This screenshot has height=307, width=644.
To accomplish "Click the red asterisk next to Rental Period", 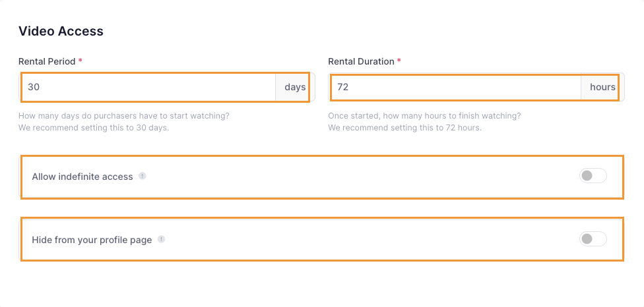I will click(80, 61).
